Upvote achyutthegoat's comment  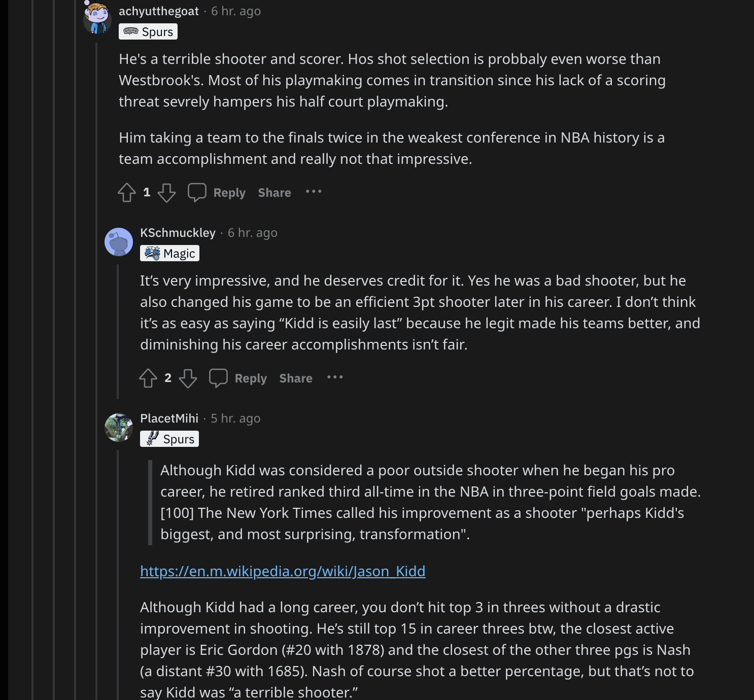pos(127,193)
